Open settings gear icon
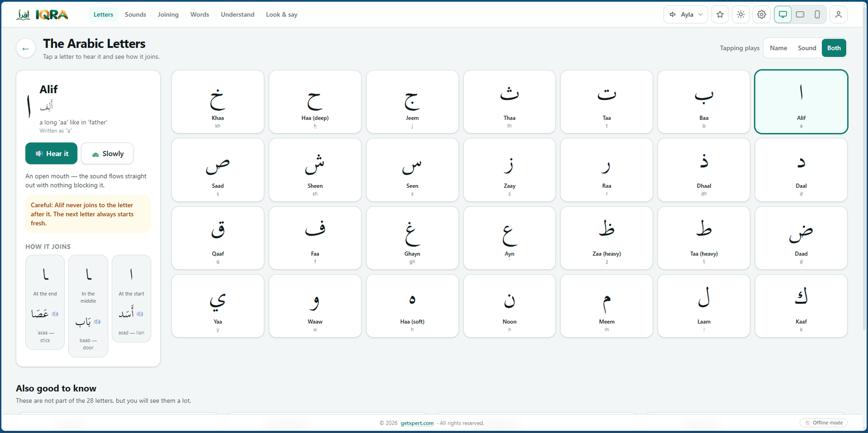868x433 pixels. tap(762, 15)
